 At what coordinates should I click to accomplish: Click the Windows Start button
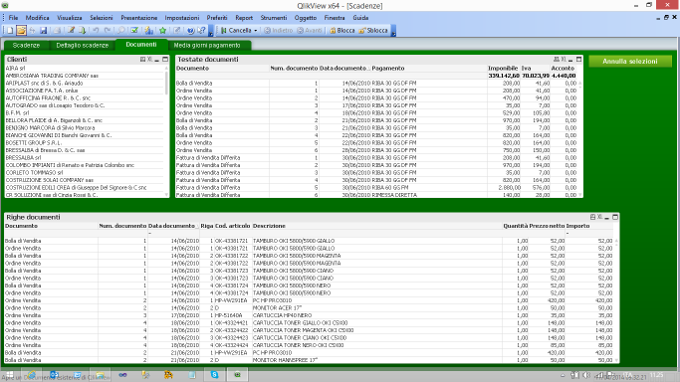point(9,375)
